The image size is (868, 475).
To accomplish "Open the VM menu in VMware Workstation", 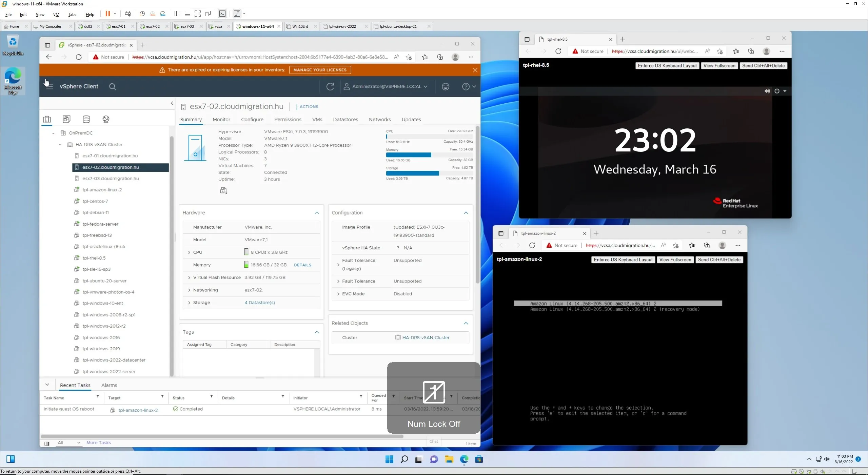I will (56, 14).
